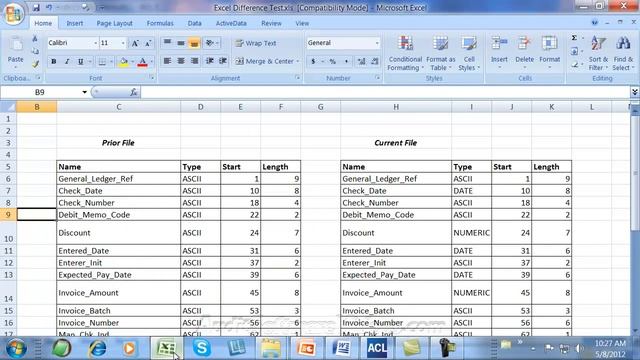The image size is (640, 360).
Task: Apply accounting dollar number format
Action: 313,62
